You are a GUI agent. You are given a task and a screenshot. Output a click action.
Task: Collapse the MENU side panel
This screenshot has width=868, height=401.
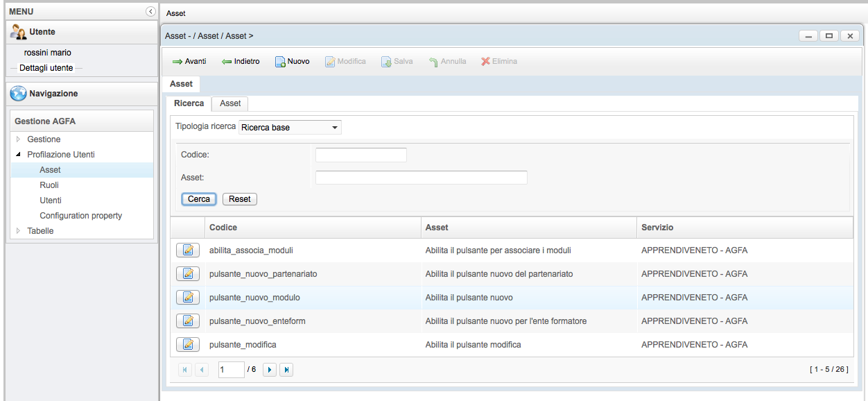coord(150,12)
